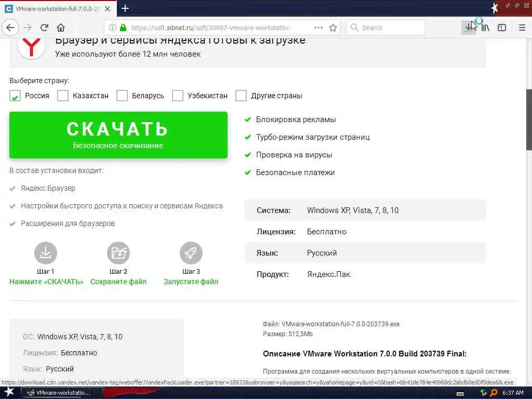Screen dimensions: 532x399
Task: Click the Проверка на вирусы text
Action: click(x=294, y=155)
